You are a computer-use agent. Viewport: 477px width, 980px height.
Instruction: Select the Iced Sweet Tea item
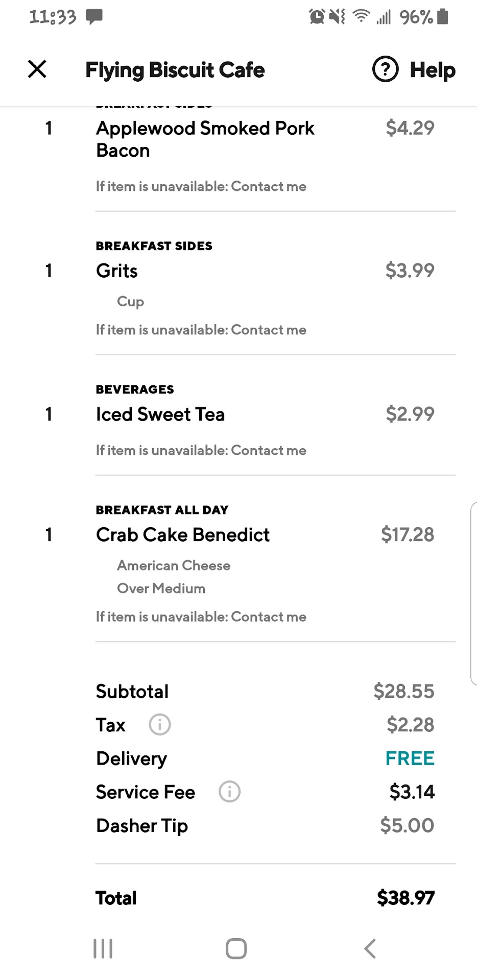pos(160,414)
